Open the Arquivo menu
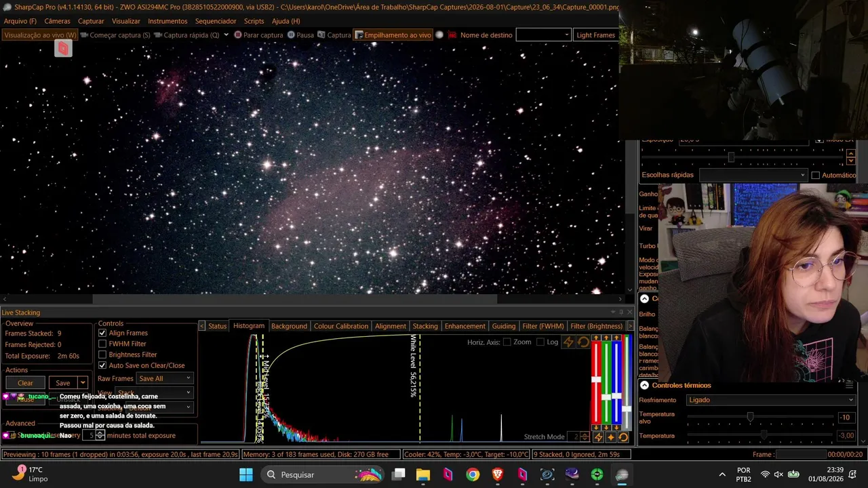 pyautogui.click(x=20, y=21)
